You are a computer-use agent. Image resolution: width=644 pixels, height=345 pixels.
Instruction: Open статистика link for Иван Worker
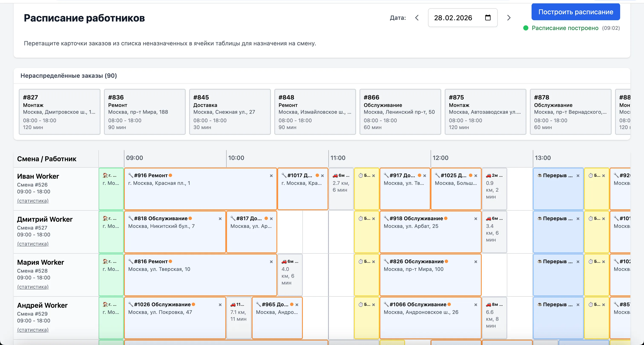click(33, 201)
